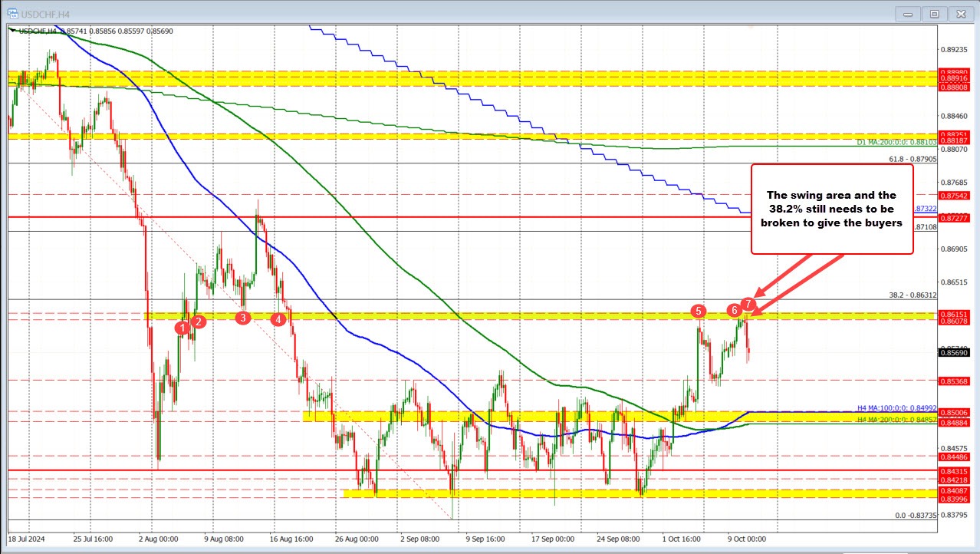Select the black current price tag 0.85690 on axis
Viewport: 980px width, 554px height.
point(955,353)
